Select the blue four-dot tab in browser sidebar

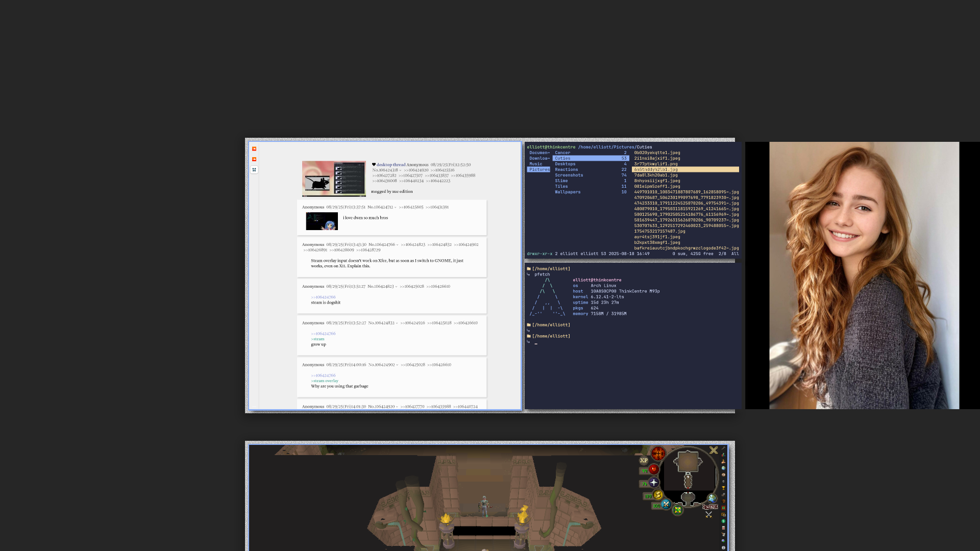coord(254,170)
